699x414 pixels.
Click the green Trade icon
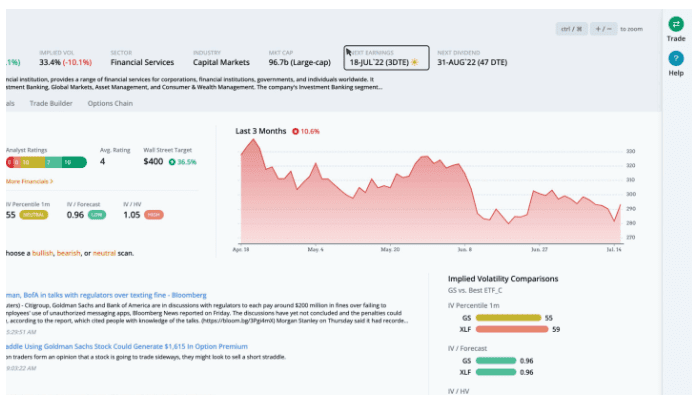click(675, 25)
